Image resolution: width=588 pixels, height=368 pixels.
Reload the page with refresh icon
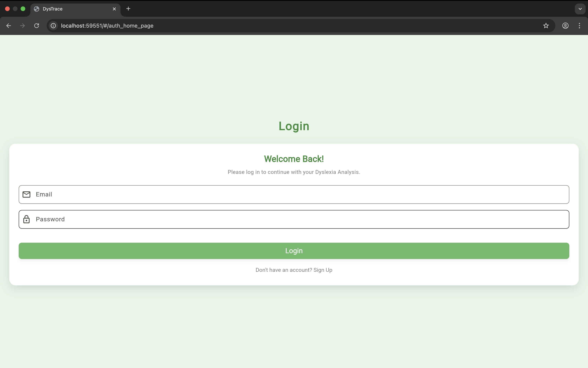point(37,26)
